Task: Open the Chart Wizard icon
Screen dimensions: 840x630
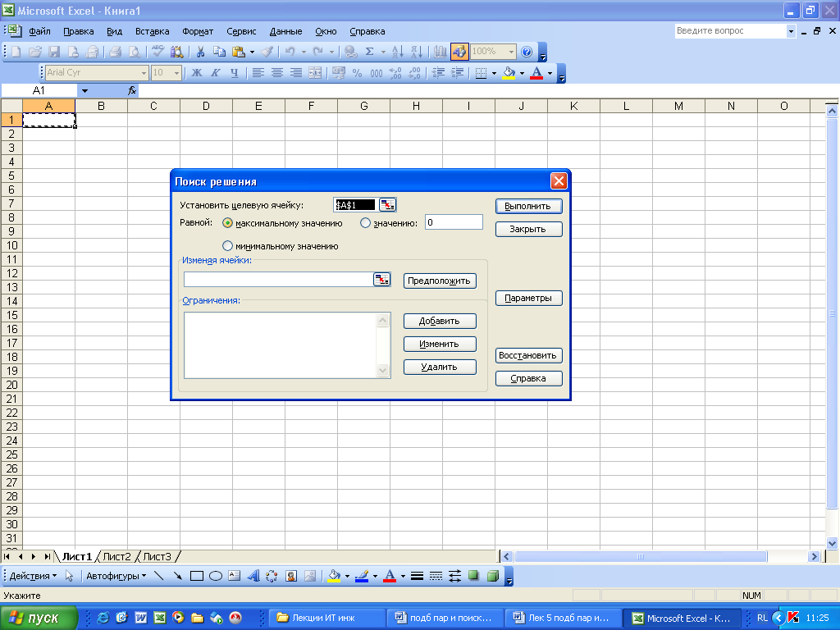Action: click(x=441, y=52)
